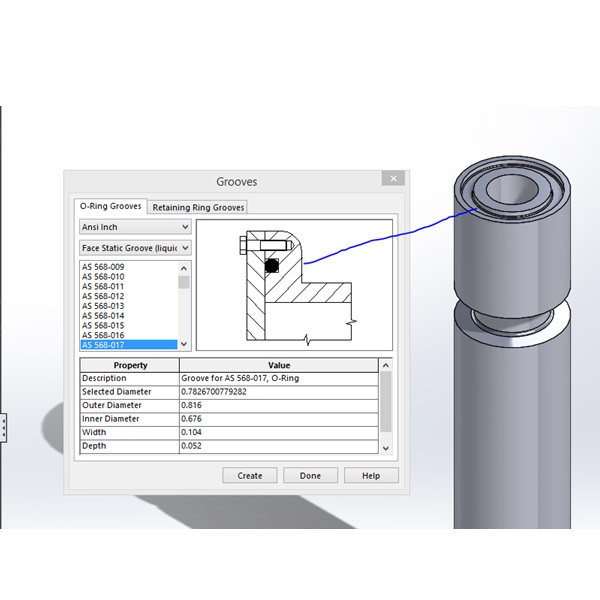Click the size list scroll-down arrow
Viewport: 600px width, 600px height.
[184, 344]
